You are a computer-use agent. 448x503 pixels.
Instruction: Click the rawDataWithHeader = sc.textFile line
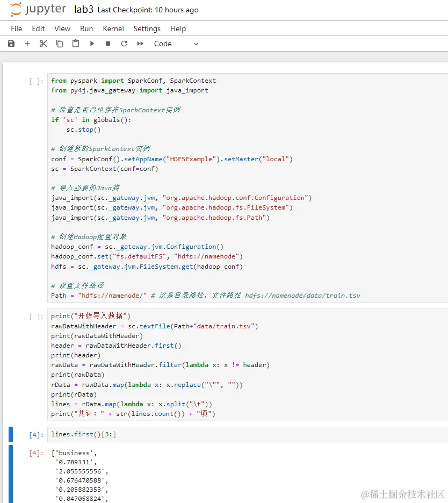[x=155, y=326]
